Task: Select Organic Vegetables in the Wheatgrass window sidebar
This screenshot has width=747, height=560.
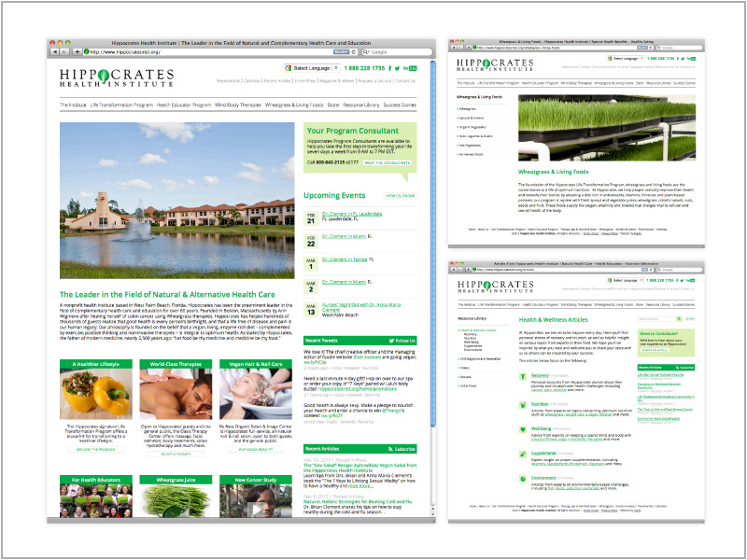Action: pos(472,127)
